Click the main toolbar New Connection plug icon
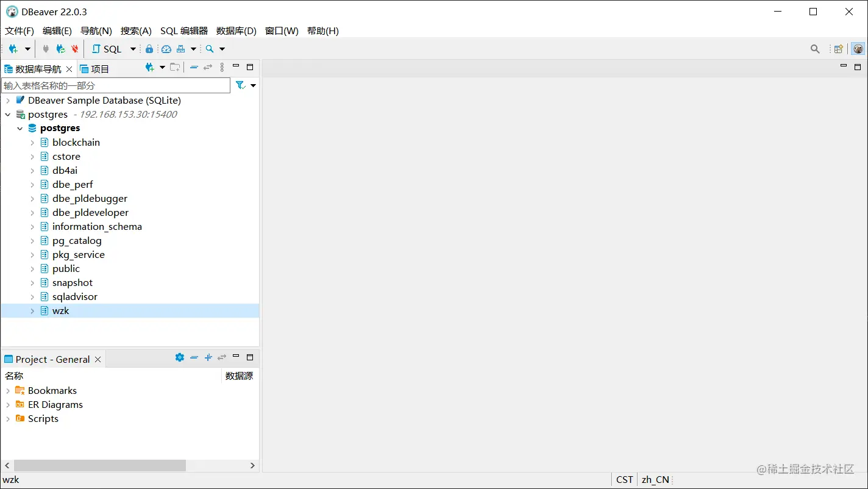This screenshot has width=868, height=489. (x=13, y=49)
